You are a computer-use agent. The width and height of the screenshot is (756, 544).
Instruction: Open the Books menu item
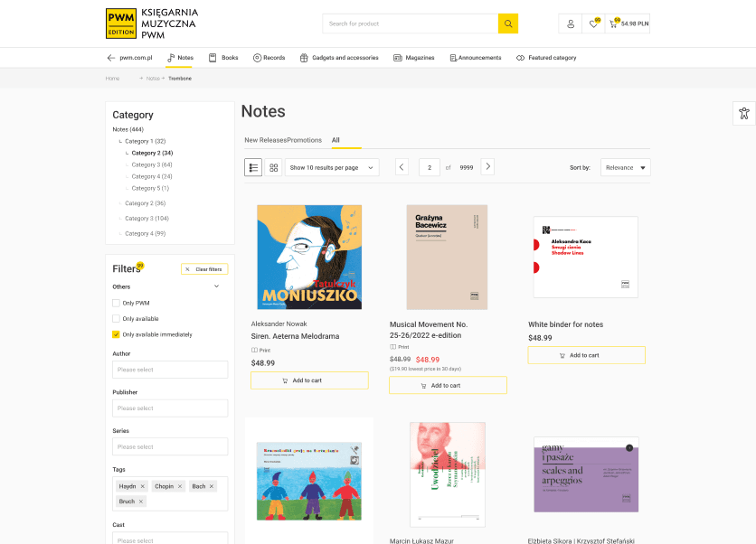223,58
